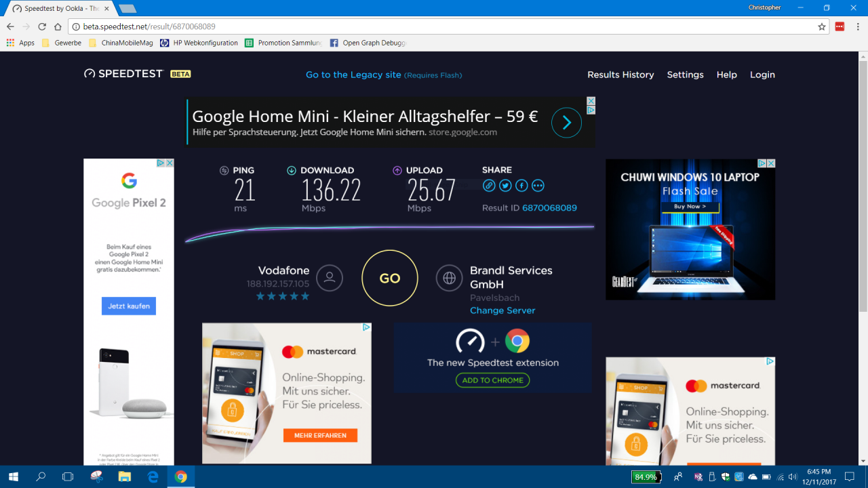
Task: Open File Explorer from the taskbar
Action: (x=125, y=476)
